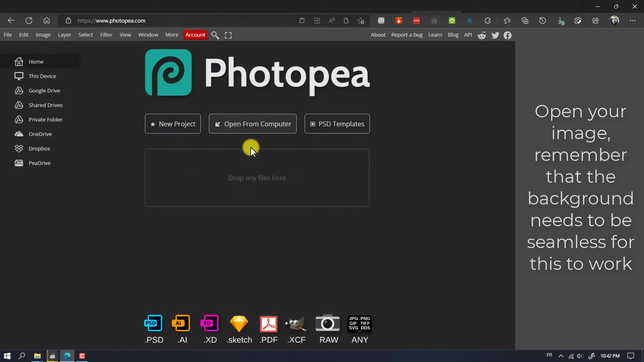This screenshot has height=362, width=644.
Task: Open Photopea's search tool icon
Action: click(215, 35)
